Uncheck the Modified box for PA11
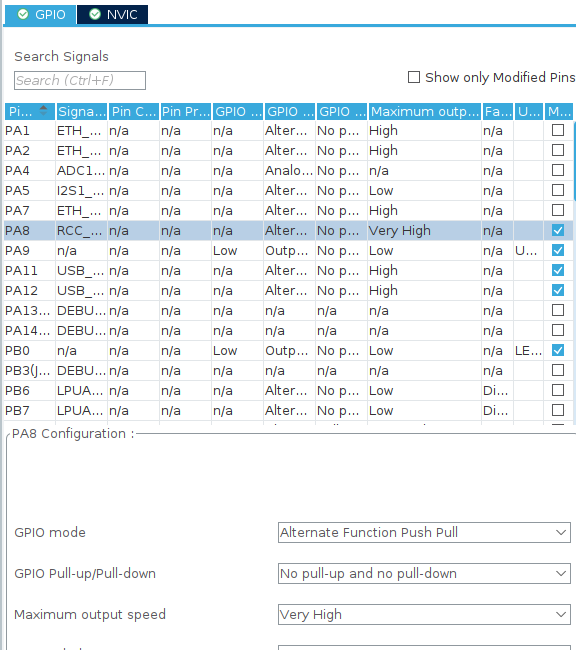576x650 pixels. (558, 270)
